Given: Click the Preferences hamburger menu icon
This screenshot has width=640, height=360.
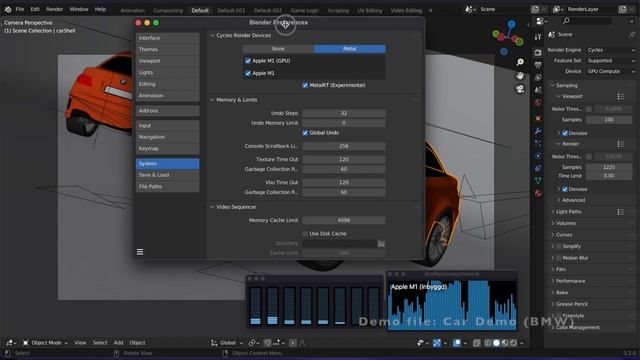Looking at the screenshot, I should pos(140,252).
